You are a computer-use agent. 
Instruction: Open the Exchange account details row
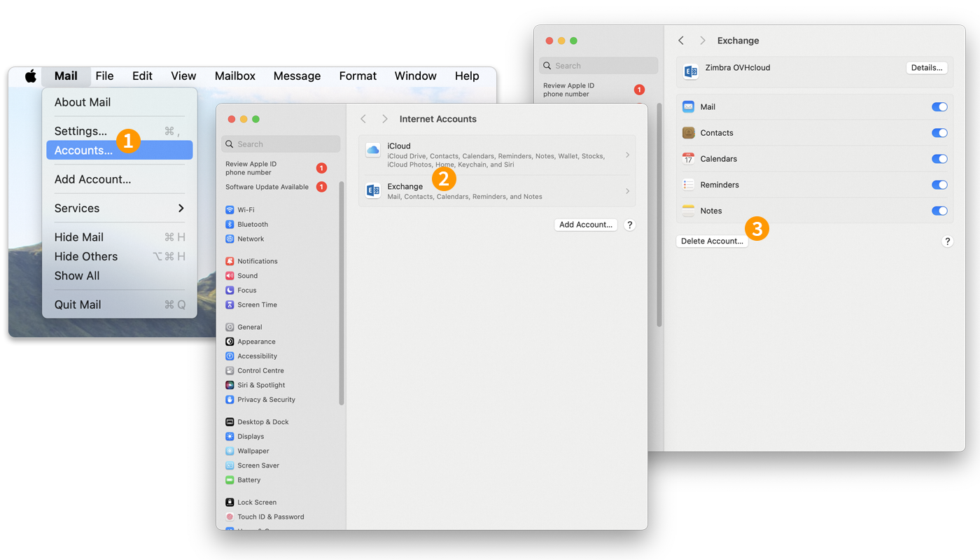pyautogui.click(x=497, y=190)
